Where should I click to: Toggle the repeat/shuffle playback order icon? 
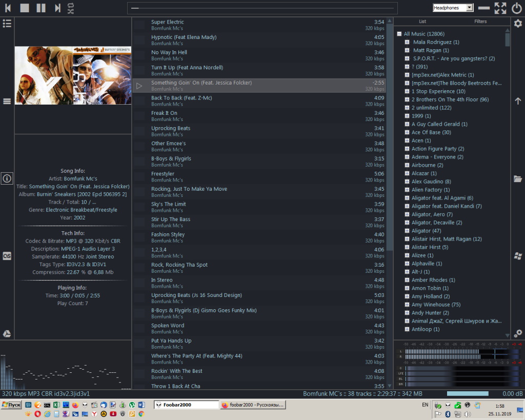pyautogui.click(x=71, y=8)
